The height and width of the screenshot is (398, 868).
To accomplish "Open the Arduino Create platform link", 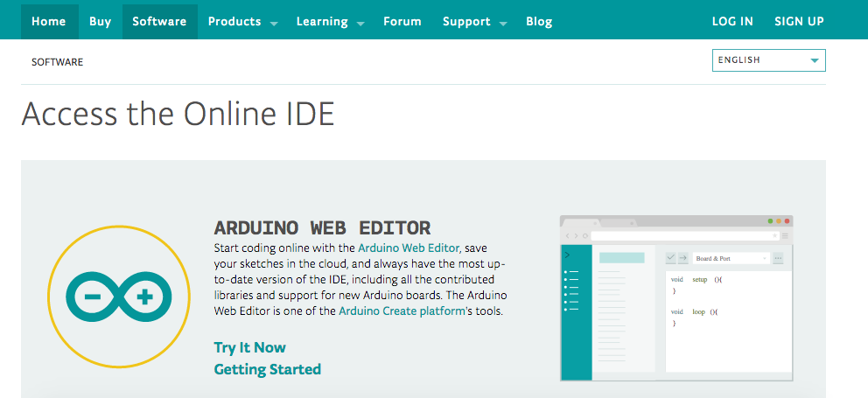I will [402, 311].
